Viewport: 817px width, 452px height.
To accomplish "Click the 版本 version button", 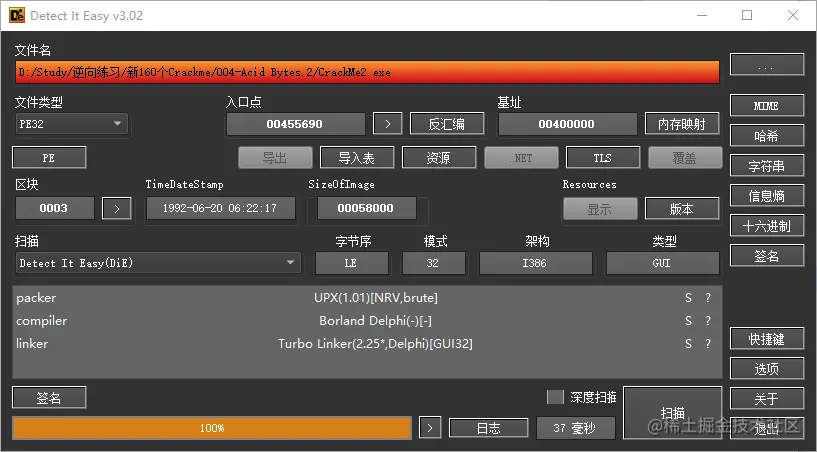I will [x=682, y=209].
